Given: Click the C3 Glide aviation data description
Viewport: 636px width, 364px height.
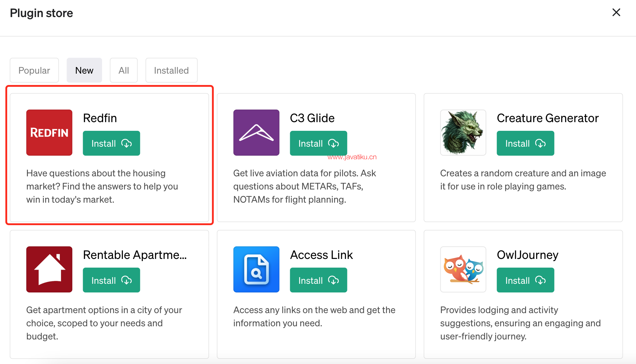Looking at the screenshot, I should coord(305,186).
